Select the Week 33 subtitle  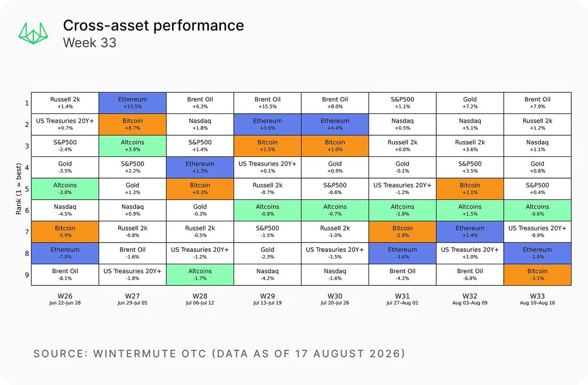90,43
